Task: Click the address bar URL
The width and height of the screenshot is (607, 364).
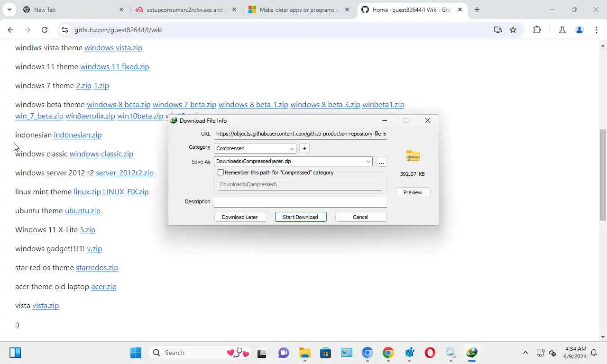Action: 119,30
